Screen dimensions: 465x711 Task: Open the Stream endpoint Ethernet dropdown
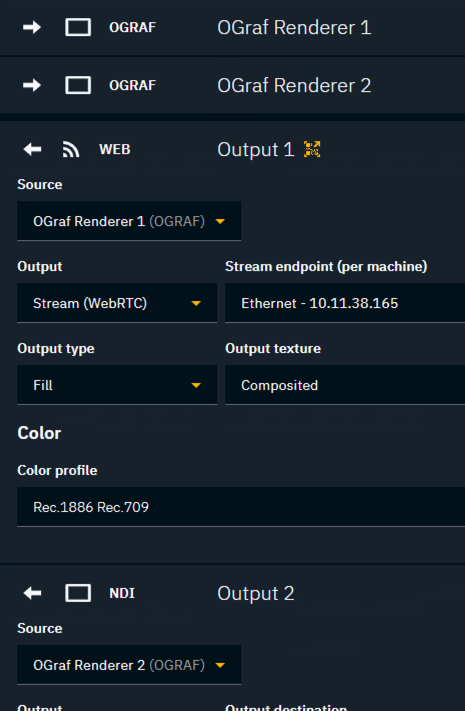point(345,303)
